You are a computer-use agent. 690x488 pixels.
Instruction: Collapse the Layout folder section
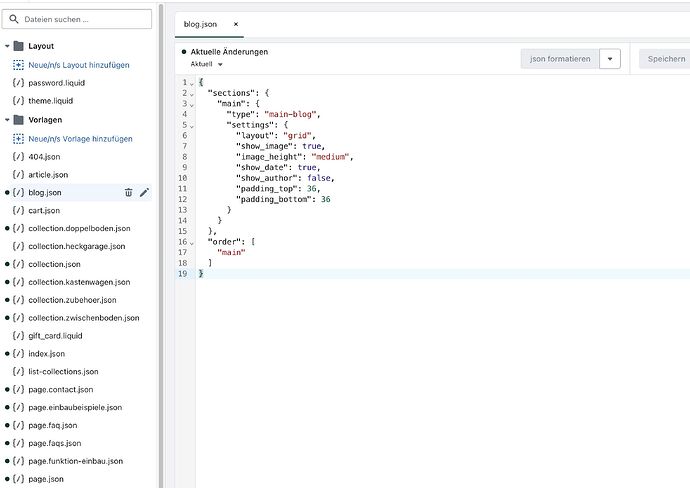click(x=6, y=46)
